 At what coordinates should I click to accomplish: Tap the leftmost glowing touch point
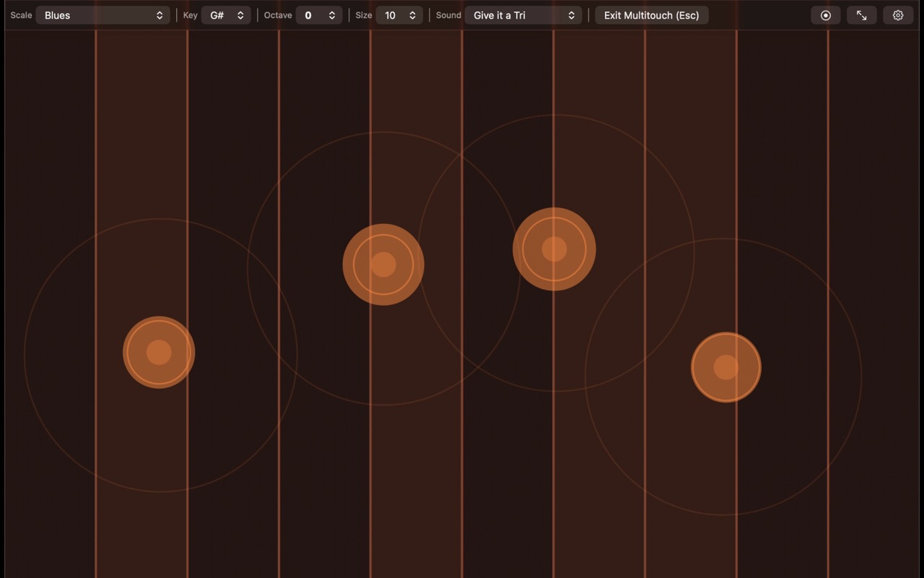[159, 353]
